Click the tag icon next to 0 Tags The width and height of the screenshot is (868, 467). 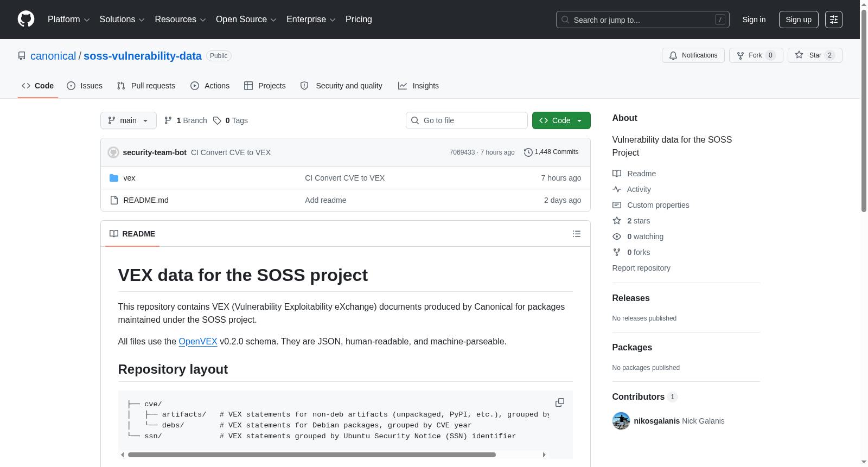tap(217, 120)
